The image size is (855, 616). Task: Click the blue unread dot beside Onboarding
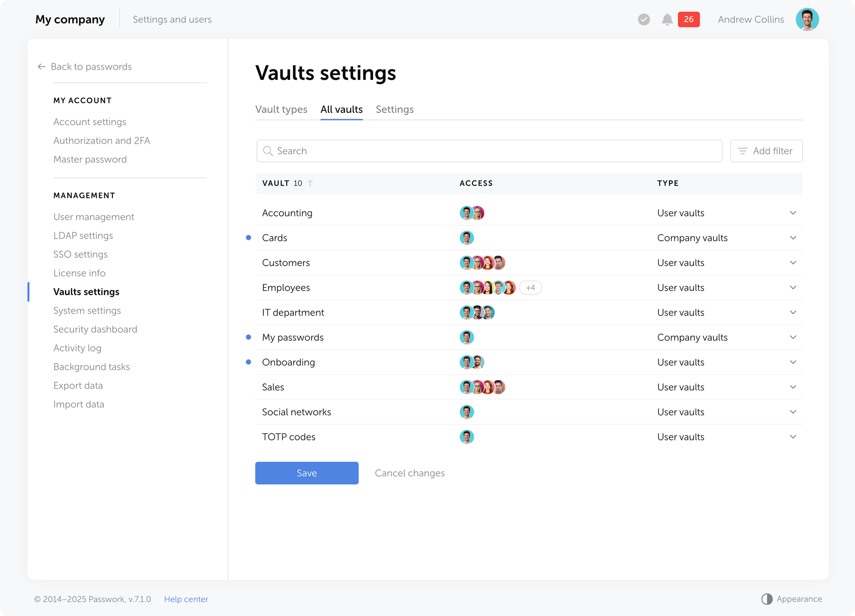[x=248, y=362]
